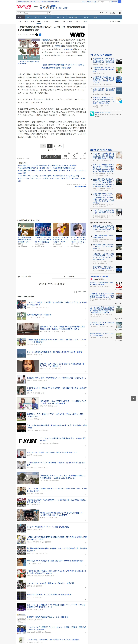Screen dimensions: 138x644
Task: Click ログイン link in header
Action: [x=42, y=8]
